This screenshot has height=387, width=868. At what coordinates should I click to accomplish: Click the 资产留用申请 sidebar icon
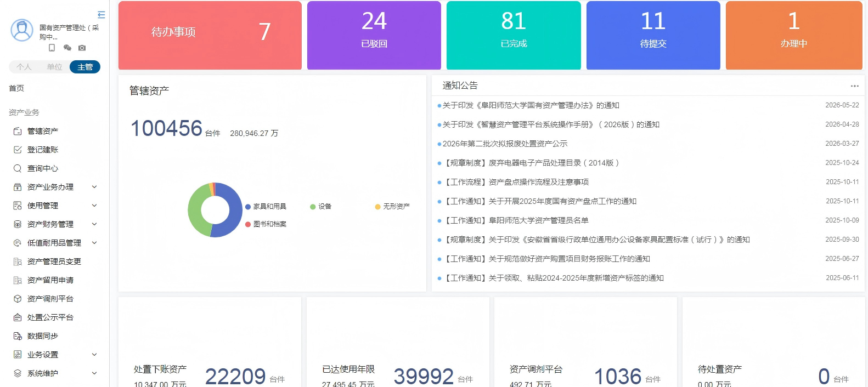coord(18,280)
